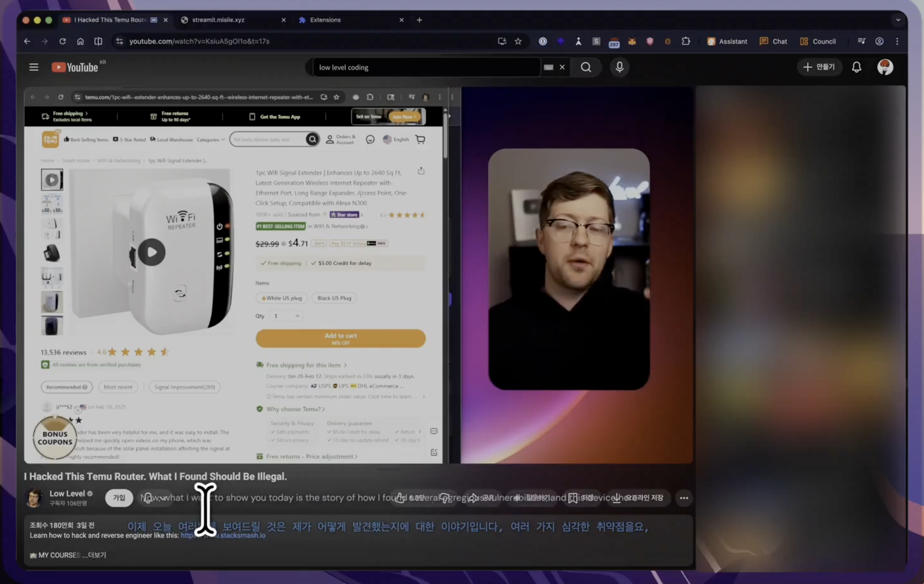Click the browser reload button

click(x=62, y=41)
